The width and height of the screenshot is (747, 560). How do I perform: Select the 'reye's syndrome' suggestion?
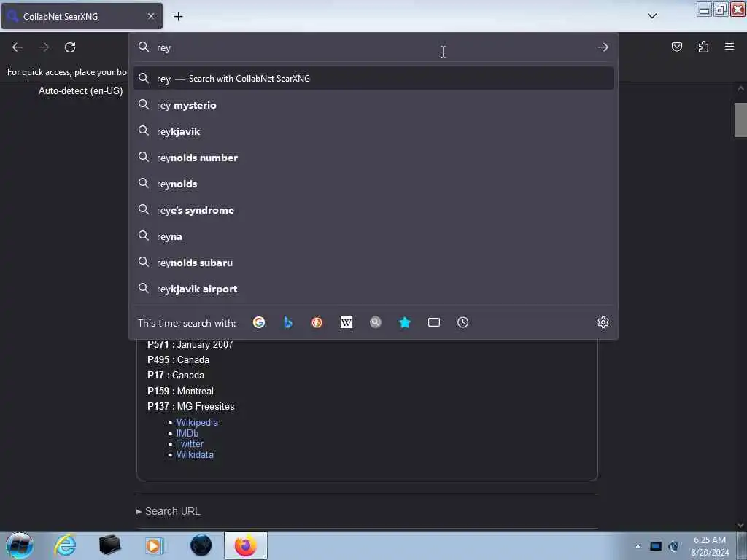point(373,210)
